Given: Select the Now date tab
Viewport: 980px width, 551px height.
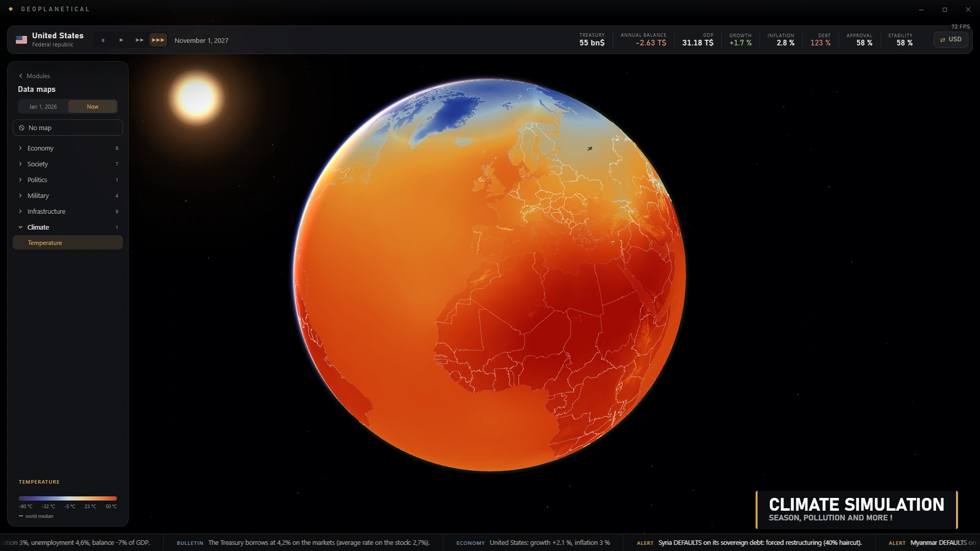Looking at the screenshot, I should click(92, 107).
